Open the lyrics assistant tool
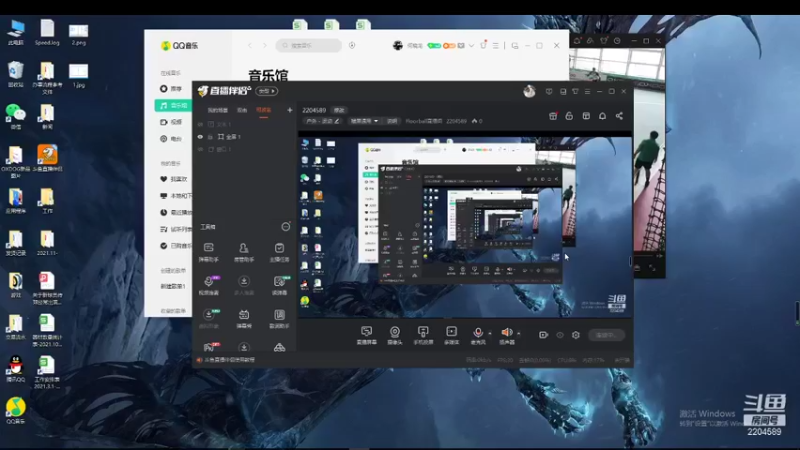The width and height of the screenshot is (800, 450). pyautogui.click(x=279, y=318)
